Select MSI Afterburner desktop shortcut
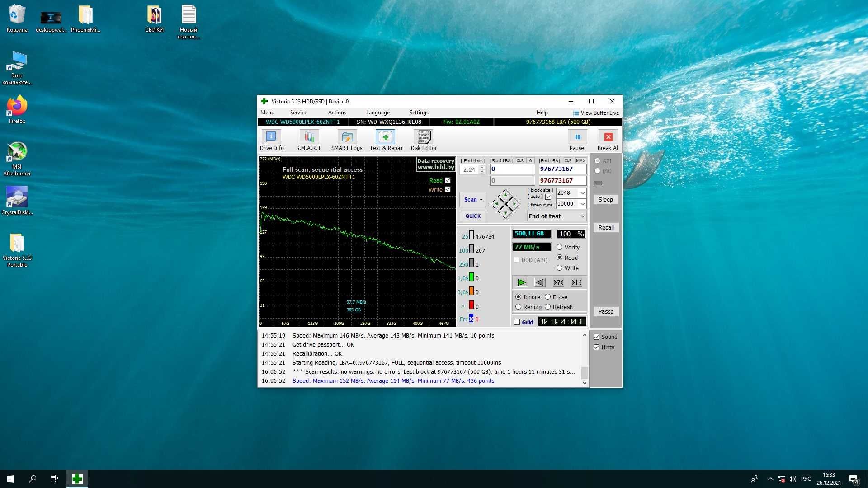 click(x=17, y=159)
